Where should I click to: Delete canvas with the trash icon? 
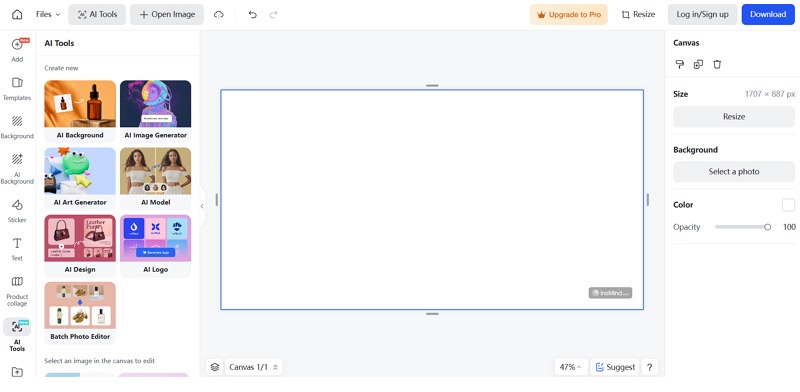(x=717, y=64)
